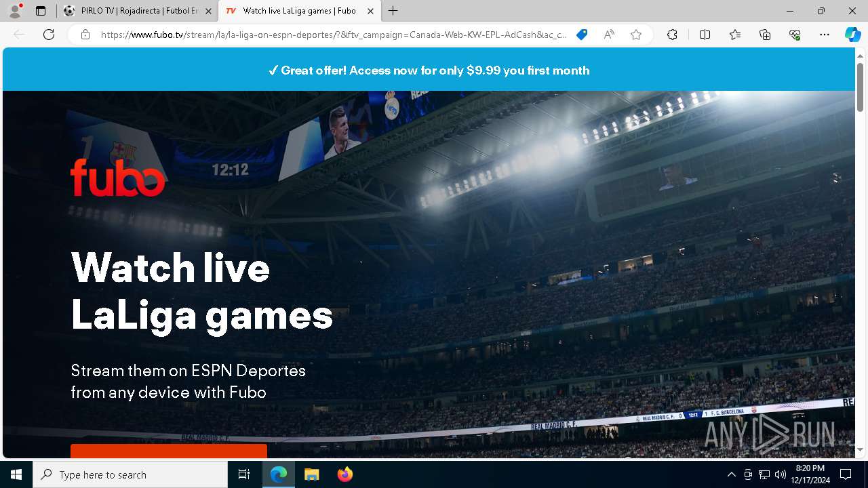This screenshot has height=488, width=868.
Task: Open the Favorites list
Action: pyautogui.click(x=735, y=35)
